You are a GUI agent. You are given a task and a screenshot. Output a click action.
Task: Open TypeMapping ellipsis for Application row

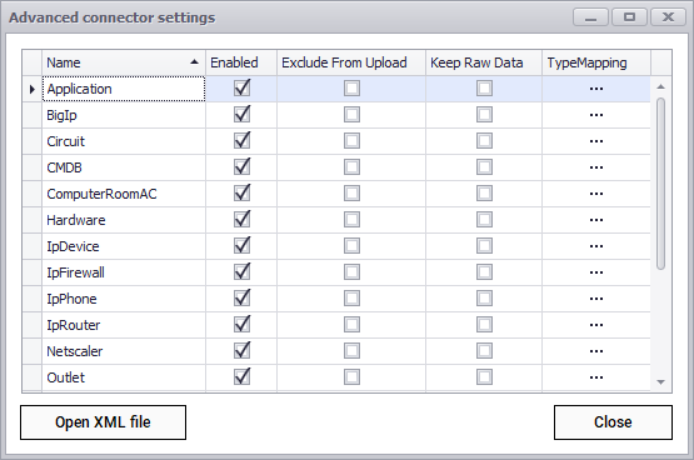click(596, 89)
